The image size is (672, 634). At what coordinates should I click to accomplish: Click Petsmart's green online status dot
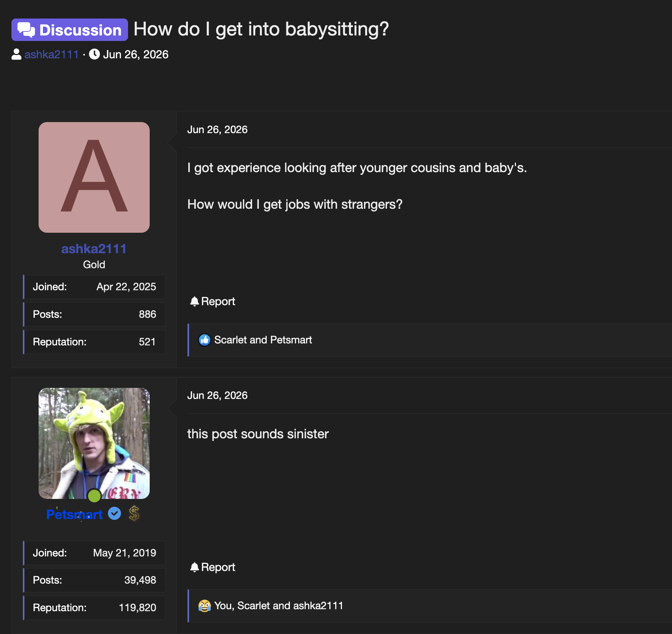[95, 496]
